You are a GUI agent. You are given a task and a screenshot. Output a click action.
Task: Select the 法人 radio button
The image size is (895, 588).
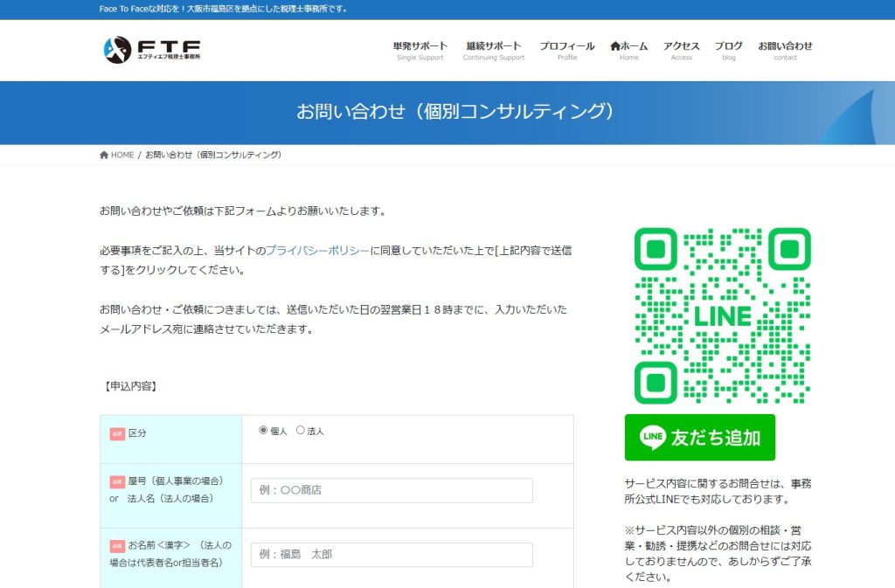click(x=301, y=430)
